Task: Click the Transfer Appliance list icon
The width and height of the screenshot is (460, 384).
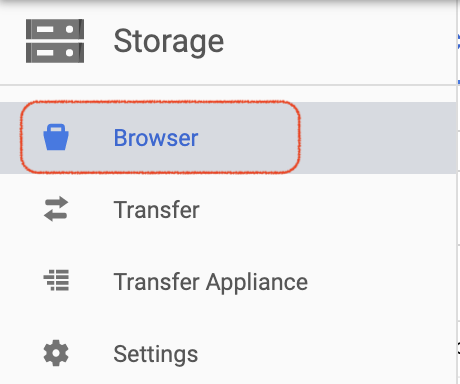Action: point(56,280)
